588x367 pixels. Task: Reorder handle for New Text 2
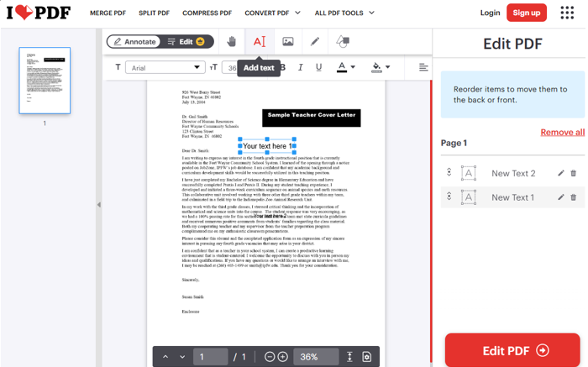449,172
